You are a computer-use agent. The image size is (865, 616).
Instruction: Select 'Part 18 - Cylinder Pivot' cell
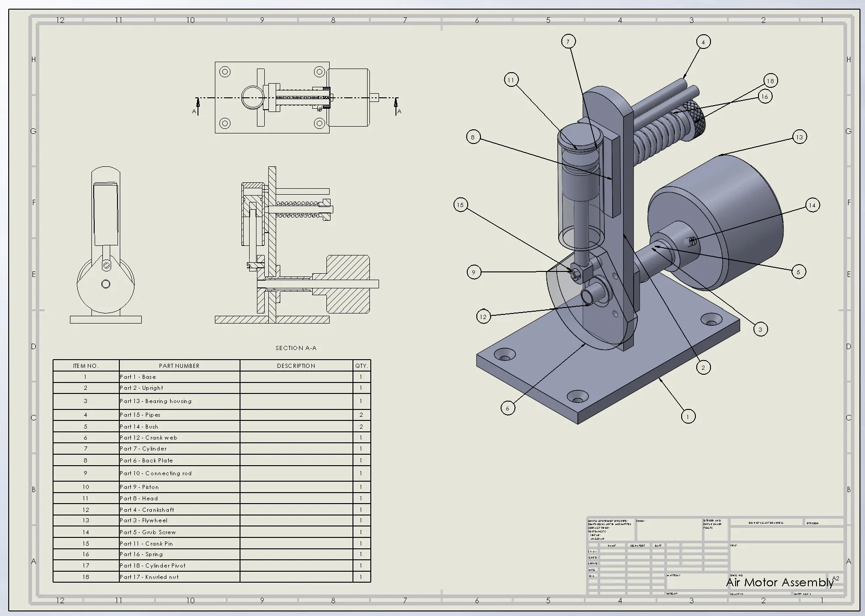coord(179,565)
